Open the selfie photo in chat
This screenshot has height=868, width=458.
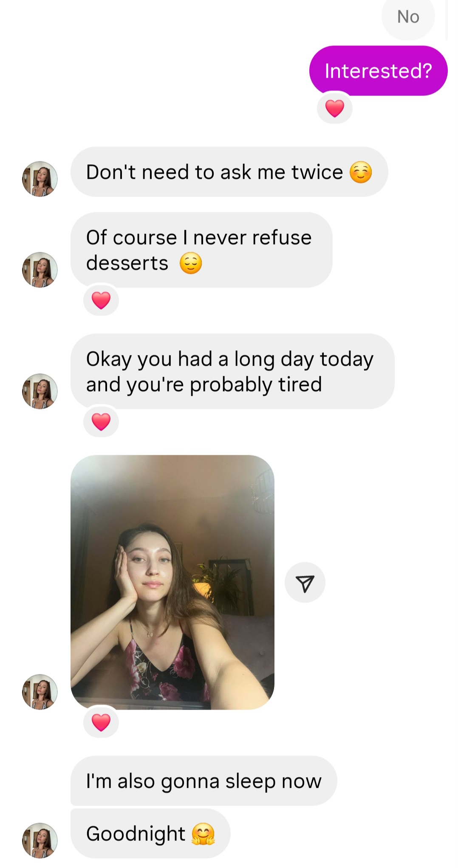click(x=172, y=582)
